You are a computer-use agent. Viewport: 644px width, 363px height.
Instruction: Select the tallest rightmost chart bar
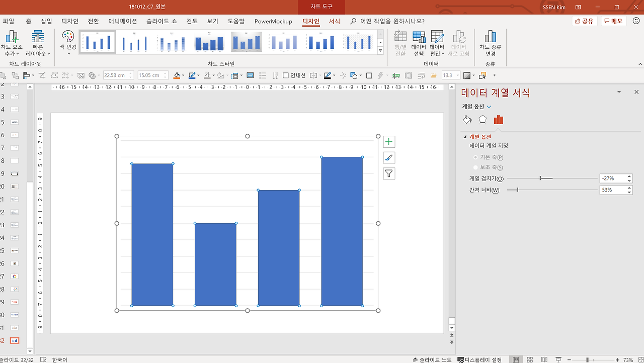pyautogui.click(x=342, y=231)
